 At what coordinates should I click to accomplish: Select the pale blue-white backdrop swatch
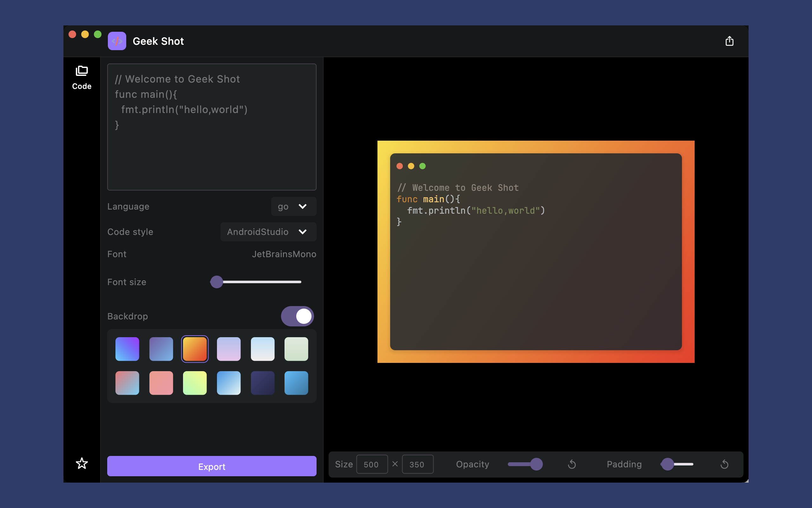pos(263,349)
